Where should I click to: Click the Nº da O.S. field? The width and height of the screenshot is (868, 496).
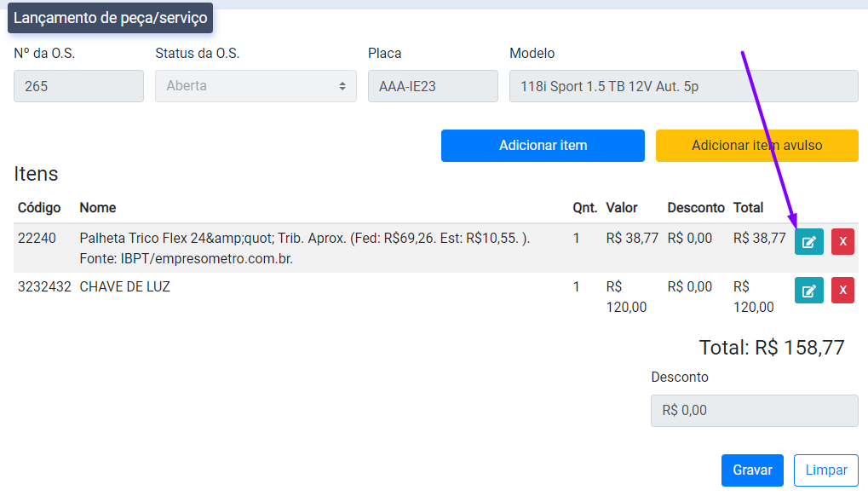[x=78, y=86]
